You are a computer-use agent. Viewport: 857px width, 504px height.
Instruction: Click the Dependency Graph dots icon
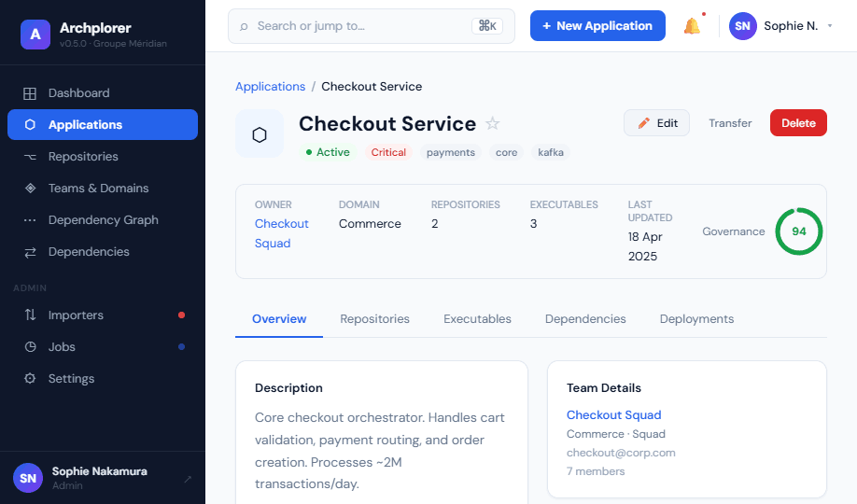(x=30, y=220)
